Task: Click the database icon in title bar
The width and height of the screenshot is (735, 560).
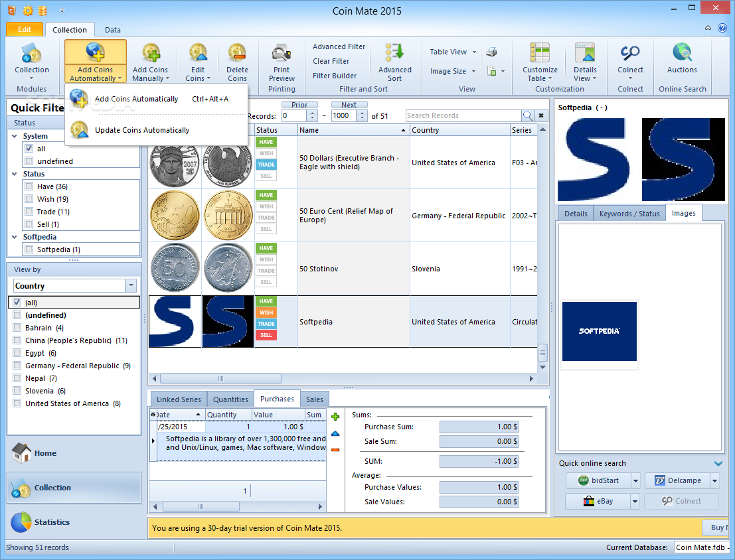Action: click(x=42, y=11)
